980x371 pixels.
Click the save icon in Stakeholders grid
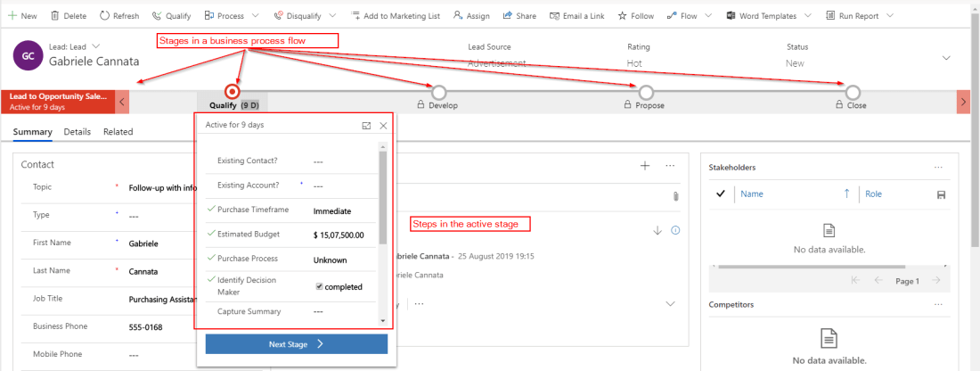coord(940,194)
